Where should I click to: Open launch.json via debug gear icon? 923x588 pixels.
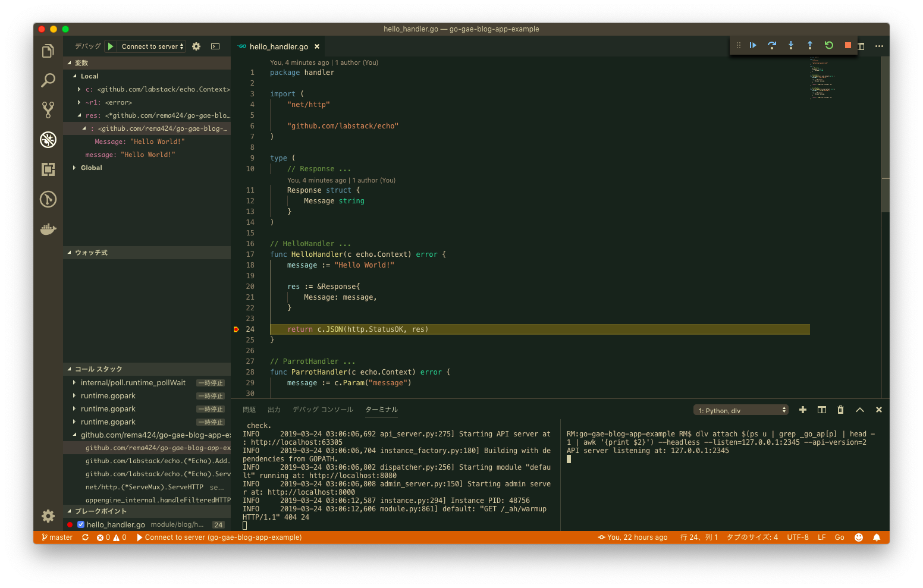(x=196, y=46)
